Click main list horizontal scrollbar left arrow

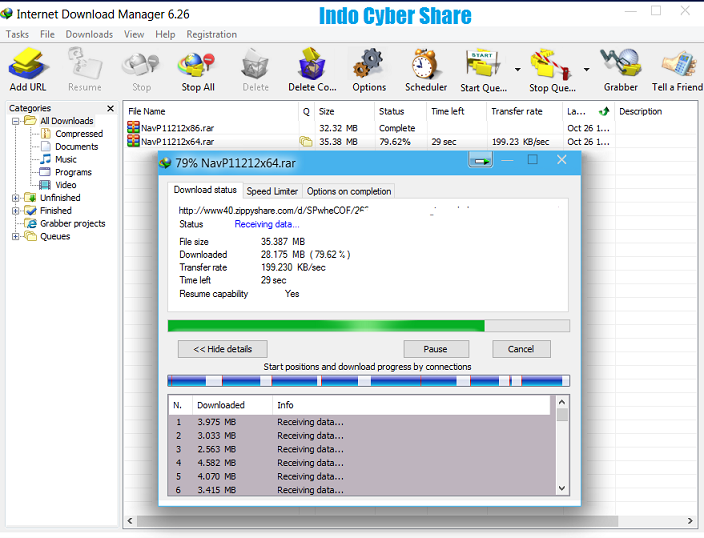(130, 521)
